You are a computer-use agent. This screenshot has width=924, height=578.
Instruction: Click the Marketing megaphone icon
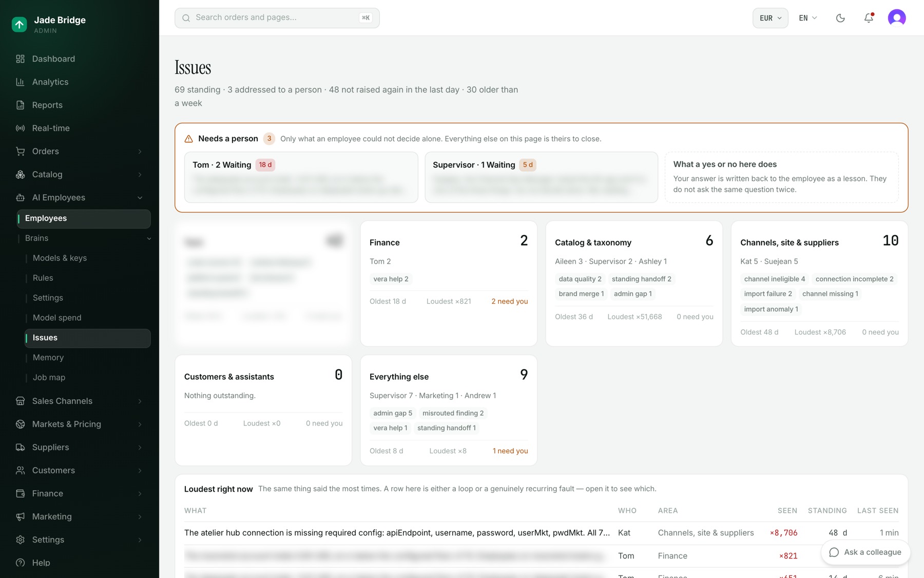point(21,517)
